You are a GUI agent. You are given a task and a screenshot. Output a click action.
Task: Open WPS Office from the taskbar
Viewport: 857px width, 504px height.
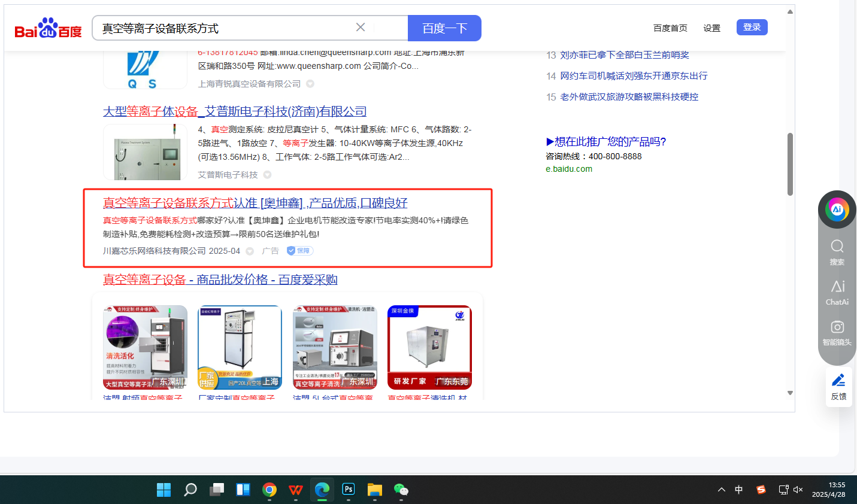point(296,490)
